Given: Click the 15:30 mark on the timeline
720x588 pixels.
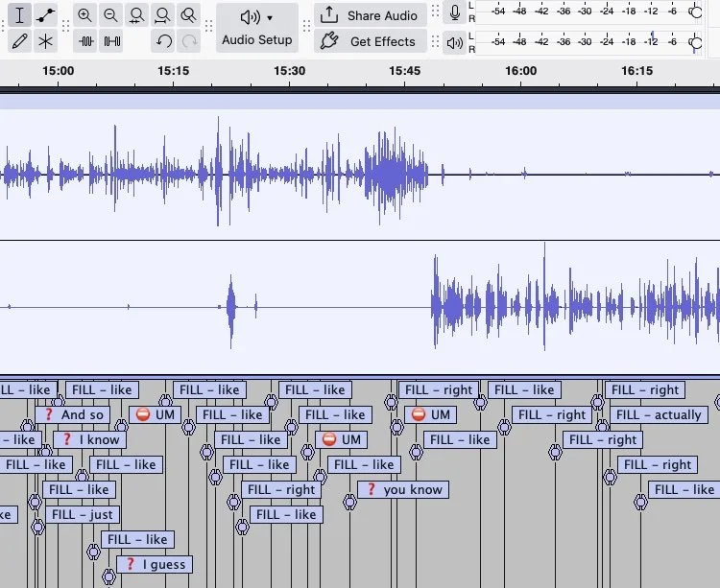Looking at the screenshot, I should (289, 71).
